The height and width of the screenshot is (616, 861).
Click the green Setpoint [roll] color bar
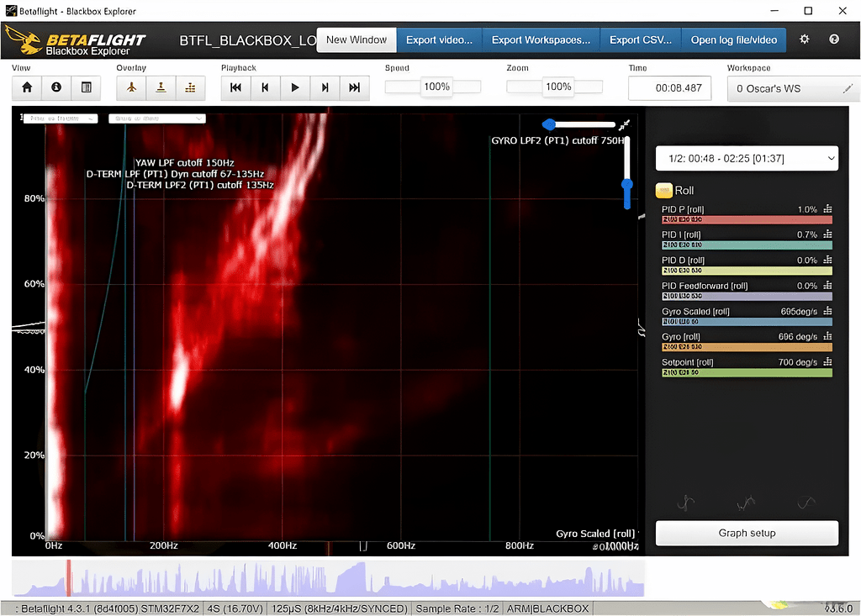pos(747,373)
